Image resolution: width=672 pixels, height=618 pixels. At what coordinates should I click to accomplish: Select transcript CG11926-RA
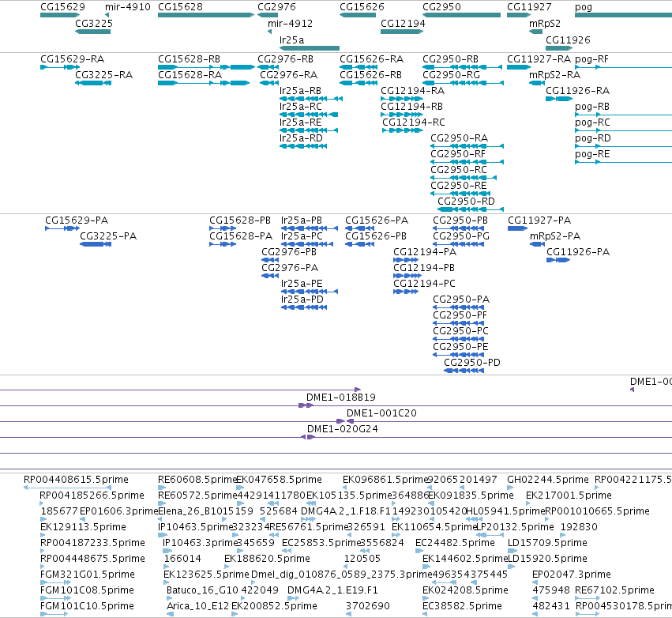(559, 99)
